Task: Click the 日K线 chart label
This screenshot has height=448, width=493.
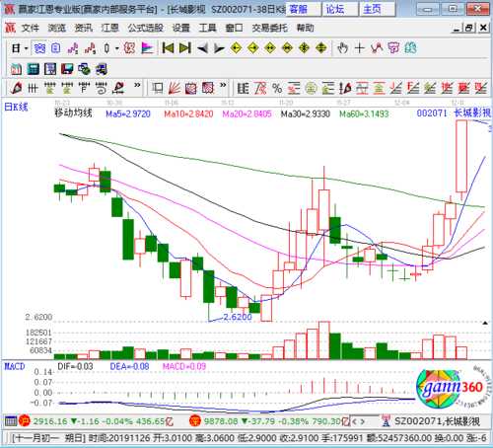Action: click(16, 107)
